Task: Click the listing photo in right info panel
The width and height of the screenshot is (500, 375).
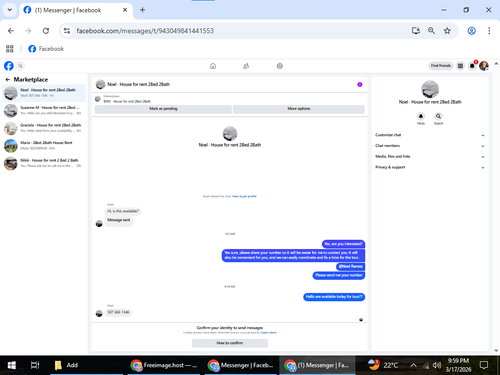Action: pos(430,89)
